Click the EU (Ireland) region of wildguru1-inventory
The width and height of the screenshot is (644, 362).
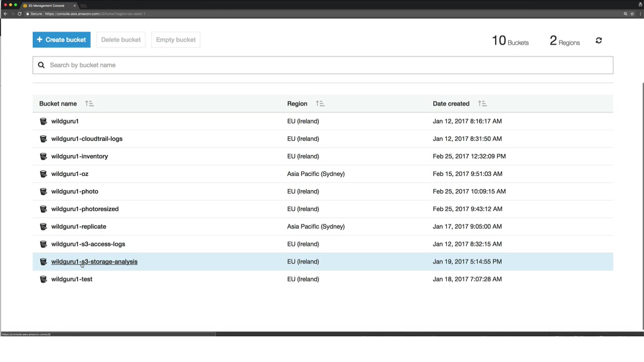tap(303, 156)
